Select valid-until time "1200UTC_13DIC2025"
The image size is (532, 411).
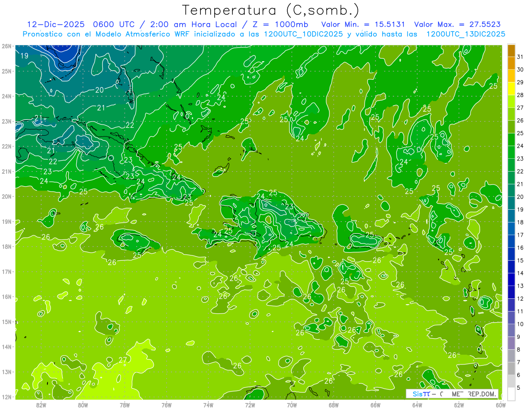click(x=465, y=34)
